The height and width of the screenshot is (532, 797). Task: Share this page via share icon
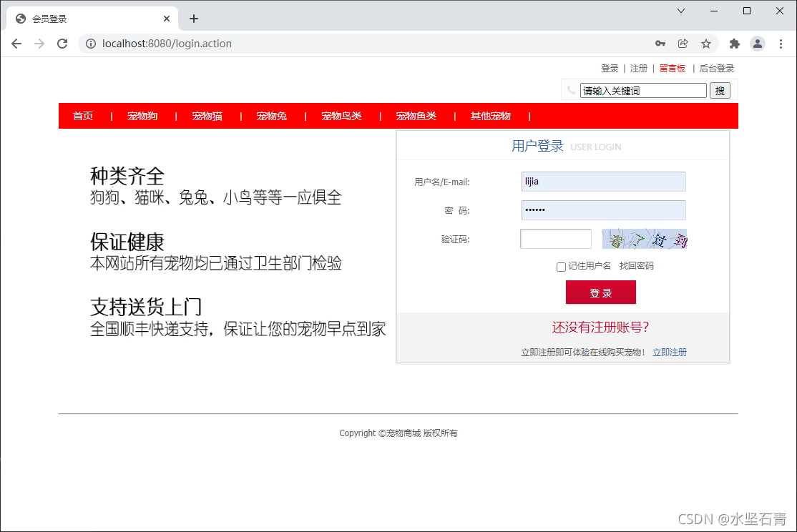pos(683,44)
